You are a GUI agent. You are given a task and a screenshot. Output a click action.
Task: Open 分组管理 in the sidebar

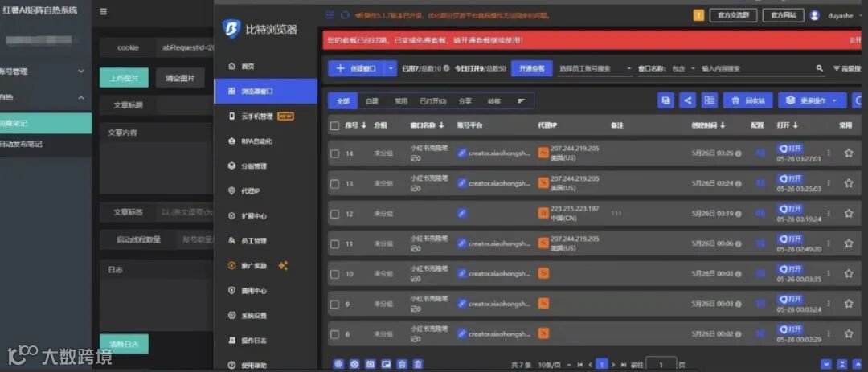point(248,166)
